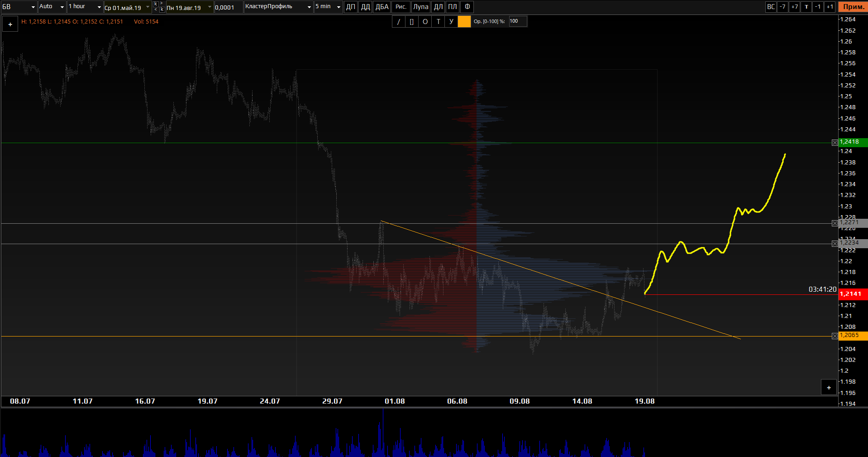Open the orange drawing color swatch
The image size is (868, 457).
click(x=464, y=22)
